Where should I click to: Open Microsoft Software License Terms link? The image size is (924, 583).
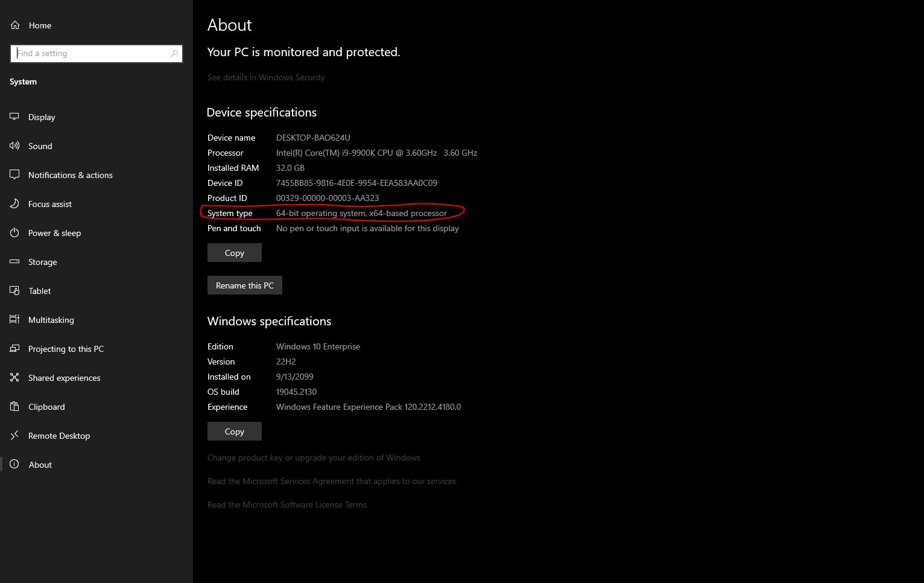point(287,505)
